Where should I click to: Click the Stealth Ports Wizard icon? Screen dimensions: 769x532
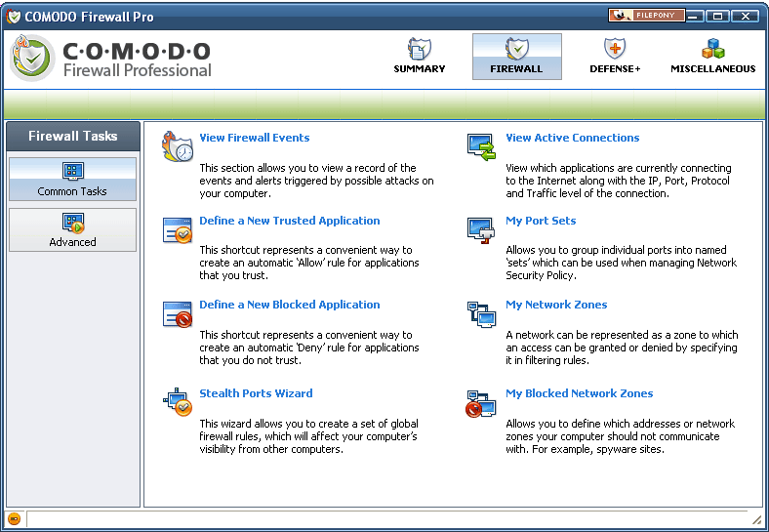click(x=178, y=402)
